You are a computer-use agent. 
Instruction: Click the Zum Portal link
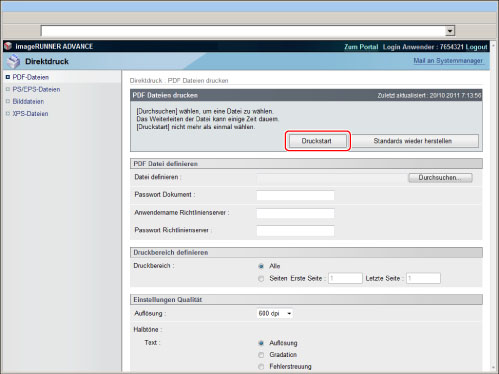click(361, 47)
